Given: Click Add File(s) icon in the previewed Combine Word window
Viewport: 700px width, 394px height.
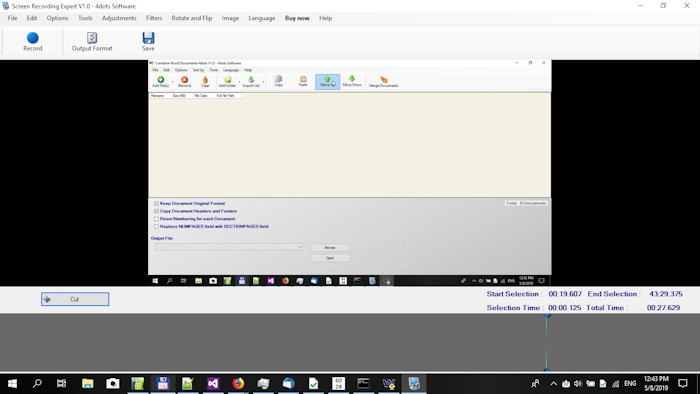Looking at the screenshot, I should (161, 80).
